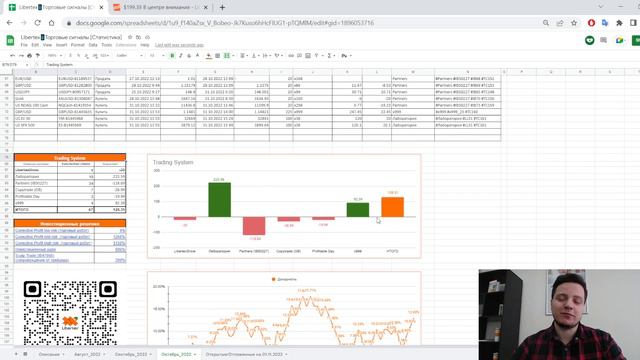Image resolution: width=640 pixels, height=360 pixels.
Task: Click the last edit history link
Action: point(179,45)
